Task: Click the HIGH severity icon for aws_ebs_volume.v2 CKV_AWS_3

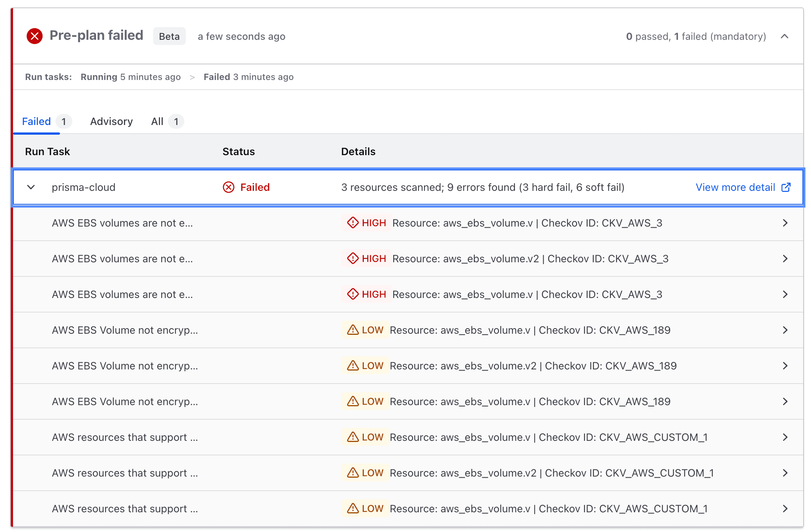Action: coord(353,258)
